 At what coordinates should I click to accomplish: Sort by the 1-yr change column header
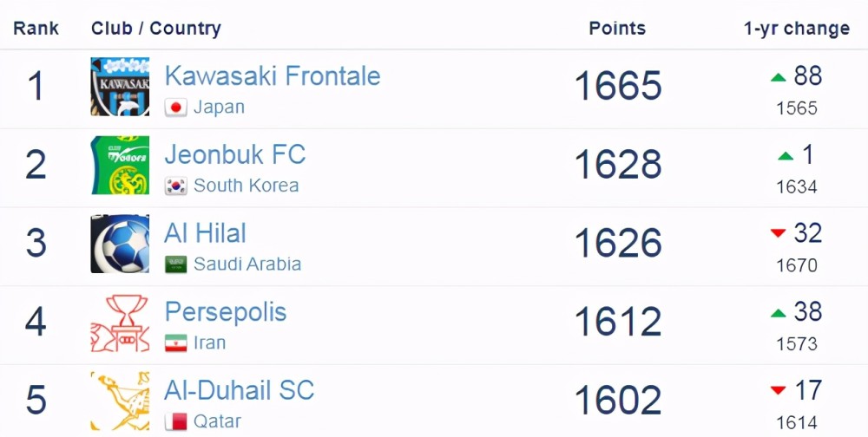[x=797, y=29]
